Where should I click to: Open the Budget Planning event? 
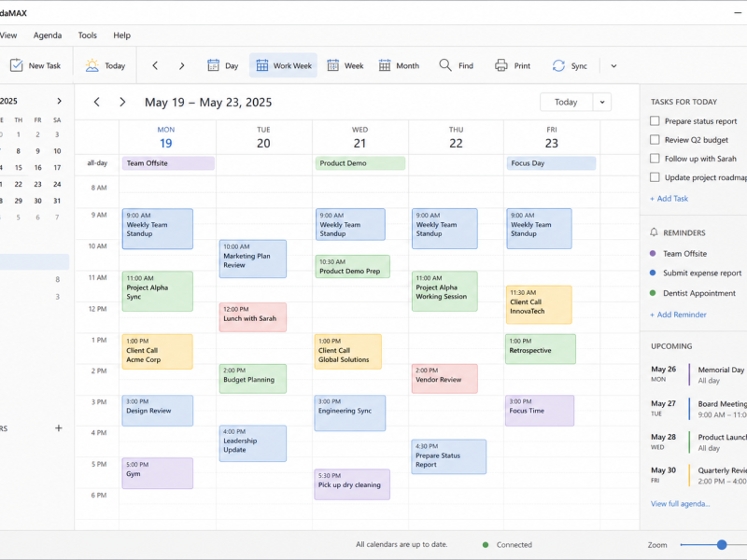pyautogui.click(x=253, y=379)
